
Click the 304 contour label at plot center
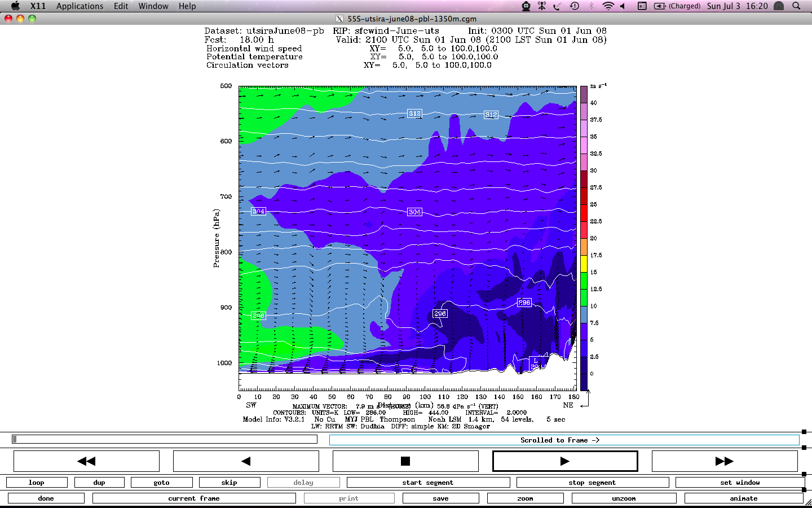414,212
